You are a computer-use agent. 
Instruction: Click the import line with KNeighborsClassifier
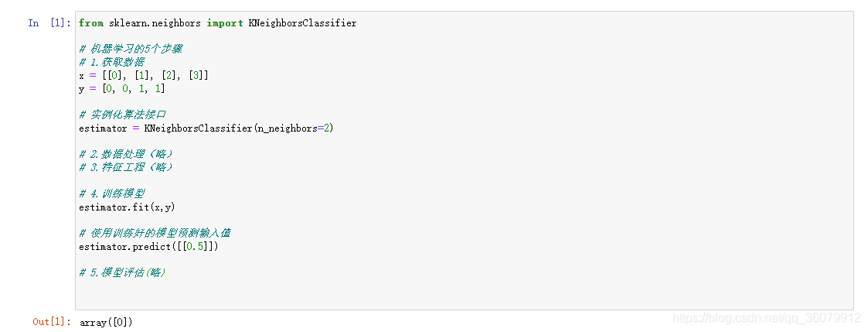tap(217, 23)
